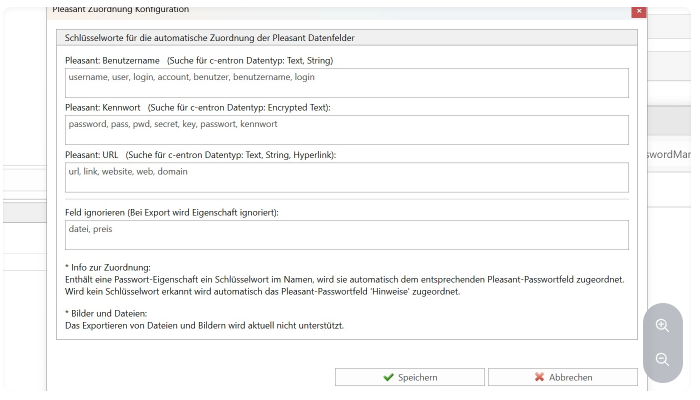Click the red X icon on Abbrechen
700x400 pixels.
539,378
